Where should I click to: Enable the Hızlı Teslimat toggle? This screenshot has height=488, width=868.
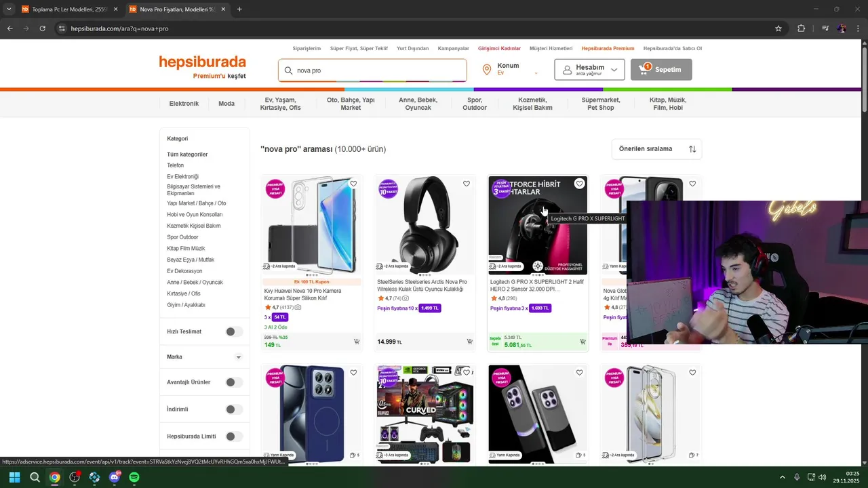(234, 331)
